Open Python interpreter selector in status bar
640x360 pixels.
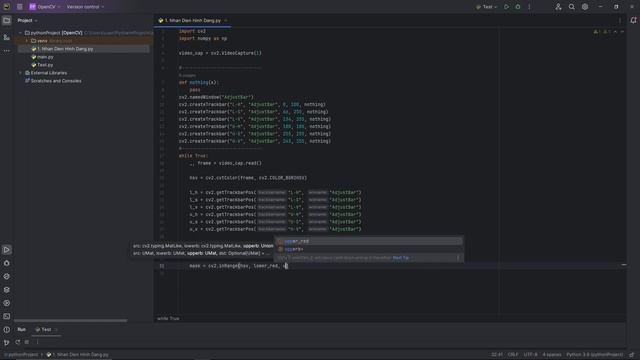pyautogui.click(x=594, y=355)
